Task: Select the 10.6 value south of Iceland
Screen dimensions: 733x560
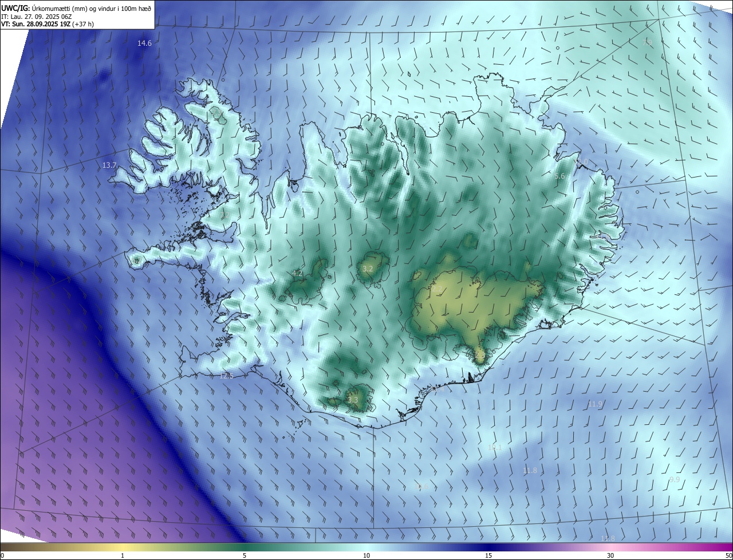Action: click(421, 487)
